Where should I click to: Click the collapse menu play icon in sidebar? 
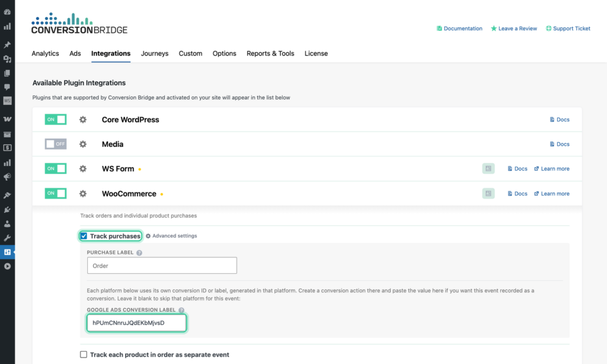pyautogui.click(x=7, y=266)
